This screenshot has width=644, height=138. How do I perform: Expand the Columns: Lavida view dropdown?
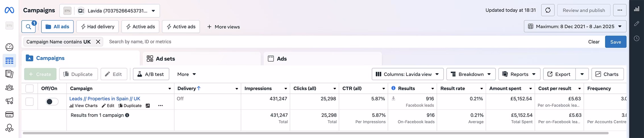pyautogui.click(x=407, y=74)
